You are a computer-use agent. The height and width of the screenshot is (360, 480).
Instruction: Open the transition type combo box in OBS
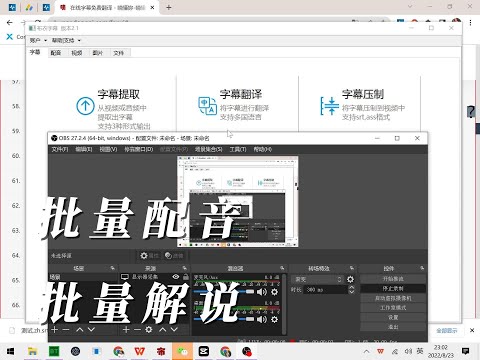[317, 279]
